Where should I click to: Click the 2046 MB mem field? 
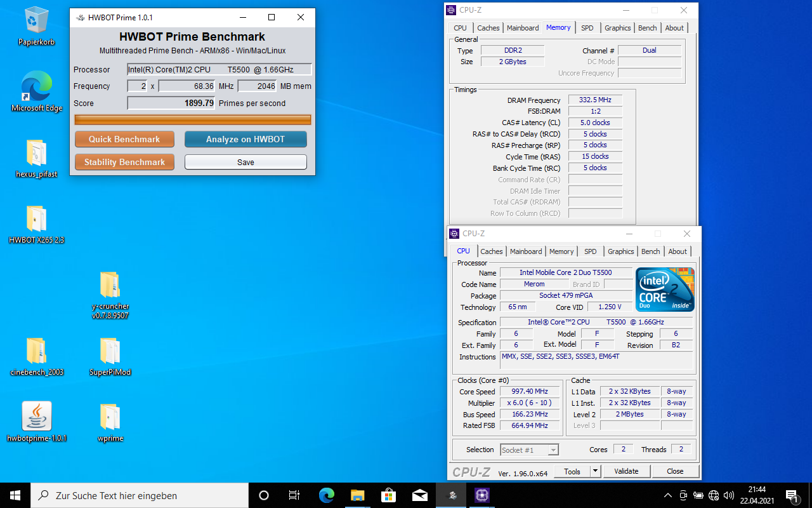[258, 86]
